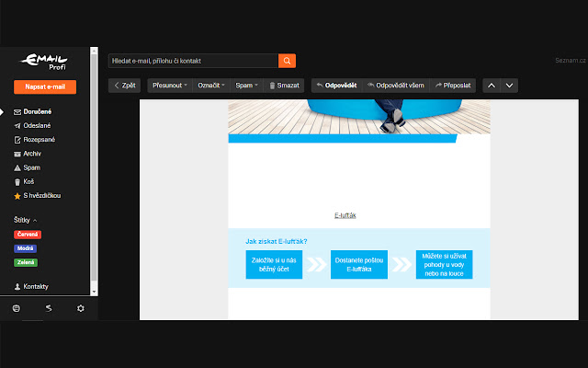Click the email search input field
The height and width of the screenshot is (368, 588).
pyautogui.click(x=193, y=61)
